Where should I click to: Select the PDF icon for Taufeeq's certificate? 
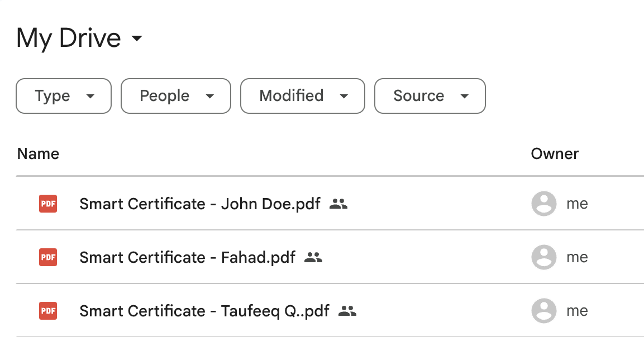point(47,311)
